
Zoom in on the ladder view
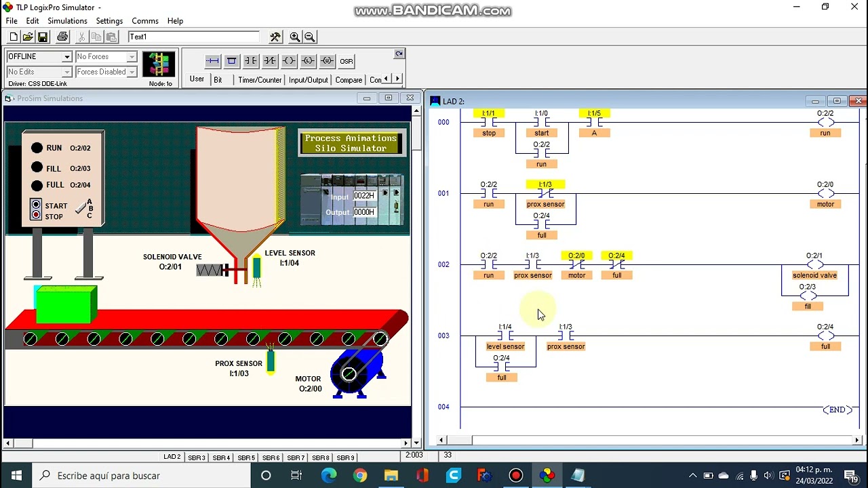click(x=295, y=37)
